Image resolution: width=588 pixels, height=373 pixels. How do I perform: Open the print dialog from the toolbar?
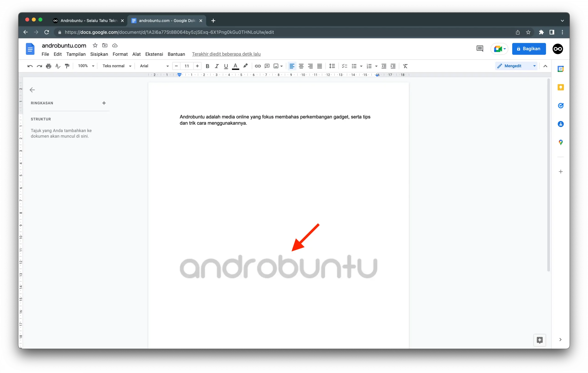48,66
